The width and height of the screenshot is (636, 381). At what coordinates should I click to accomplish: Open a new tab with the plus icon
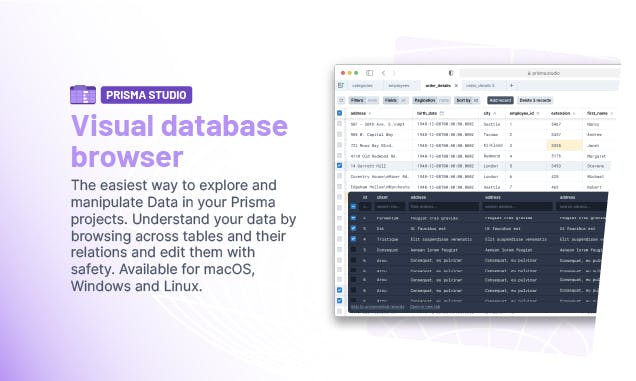pos(511,85)
